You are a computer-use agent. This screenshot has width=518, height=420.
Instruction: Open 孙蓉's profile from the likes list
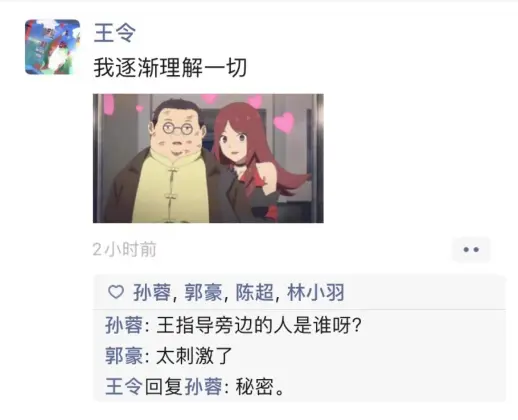(x=152, y=293)
